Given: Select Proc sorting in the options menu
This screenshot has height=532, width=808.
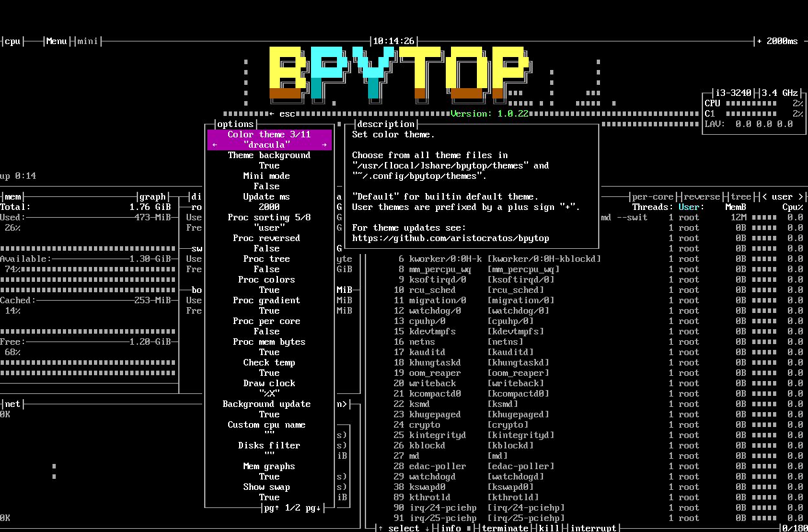Looking at the screenshot, I should coord(269,217).
